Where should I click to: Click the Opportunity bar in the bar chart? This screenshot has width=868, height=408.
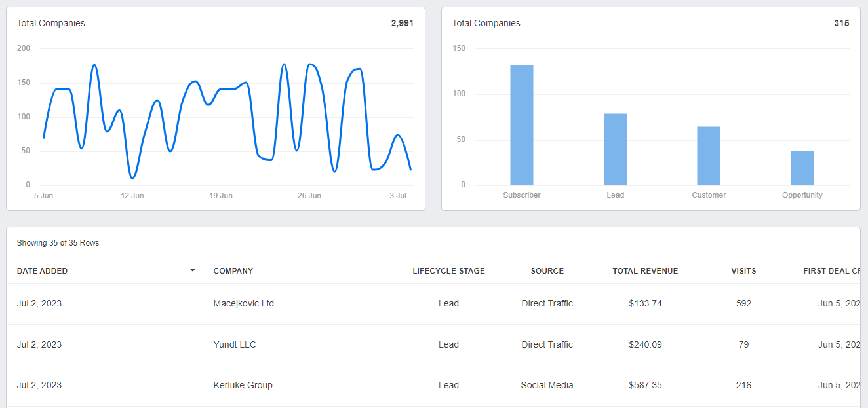pos(802,168)
